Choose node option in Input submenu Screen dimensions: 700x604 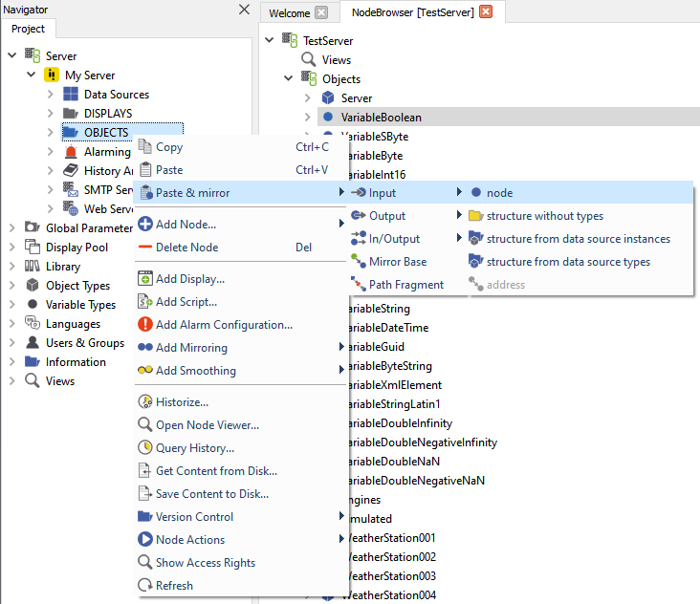point(580,192)
